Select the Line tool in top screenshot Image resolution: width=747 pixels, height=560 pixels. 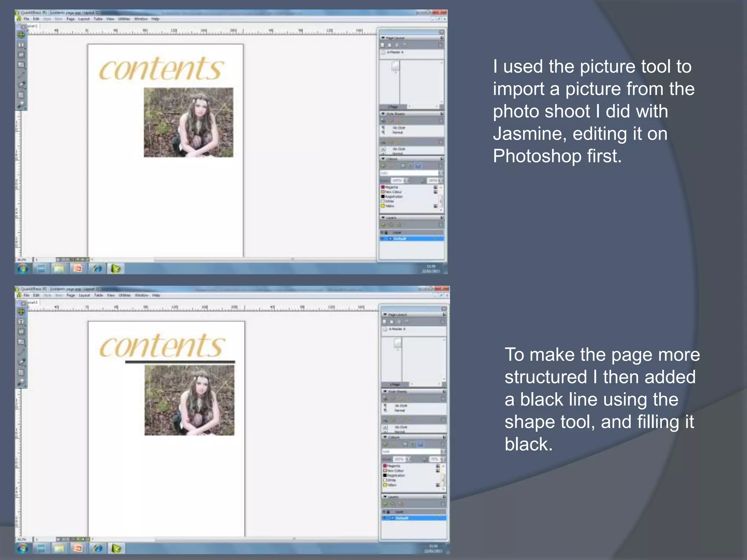[x=21, y=75]
